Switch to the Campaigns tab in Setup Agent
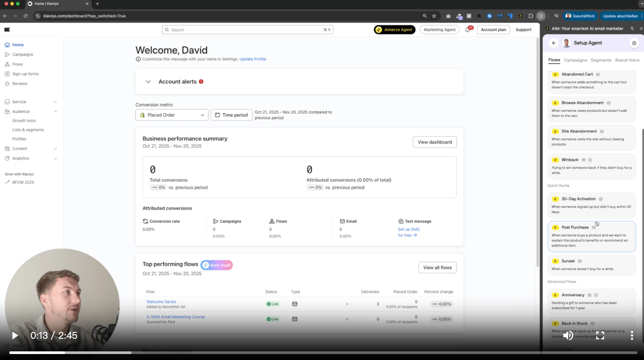644x360 pixels. click(x=575, y=60)
